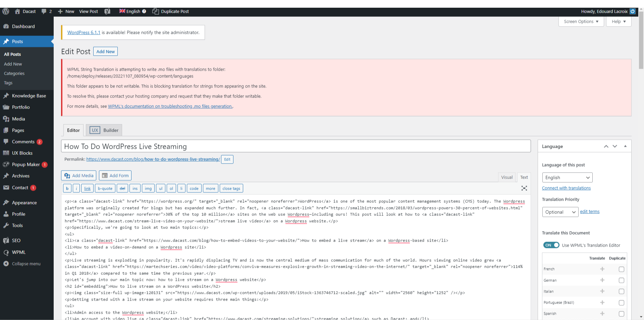The height and width of the screenshot is (320, 644).
Task: Open WPML from the sidebar
Action: point(19,252)
